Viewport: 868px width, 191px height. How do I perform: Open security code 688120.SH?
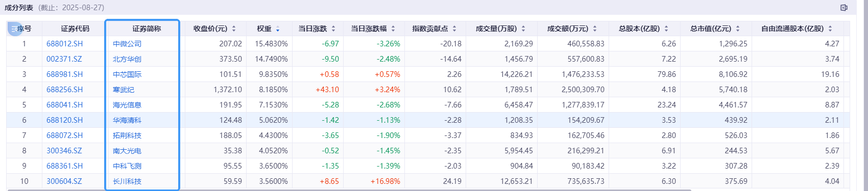[x=64, y=120]
